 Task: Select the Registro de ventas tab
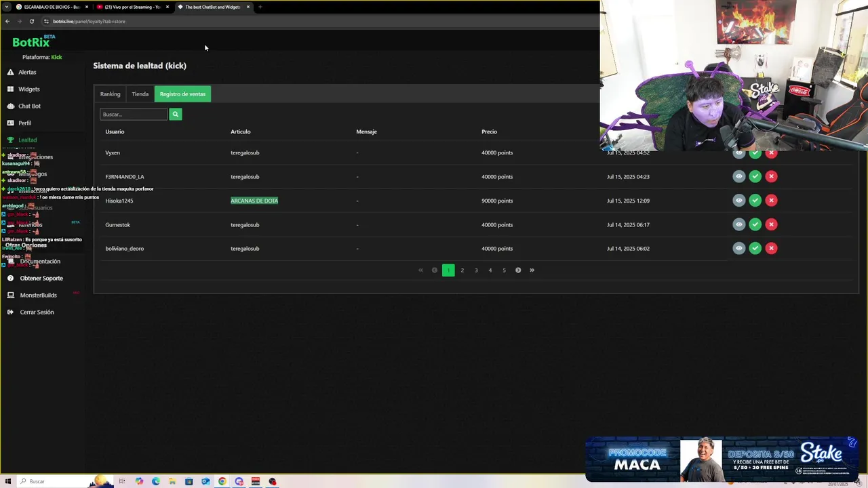pos(182,94)
